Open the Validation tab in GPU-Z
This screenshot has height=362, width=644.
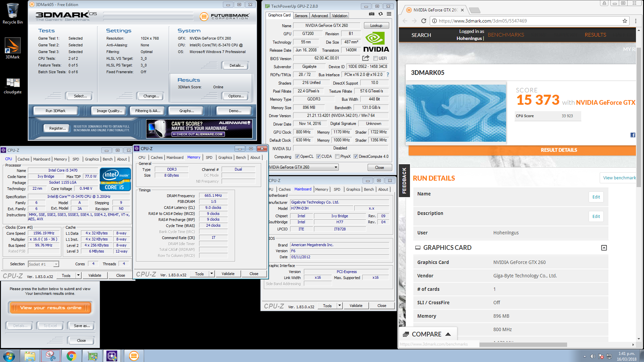339,16
